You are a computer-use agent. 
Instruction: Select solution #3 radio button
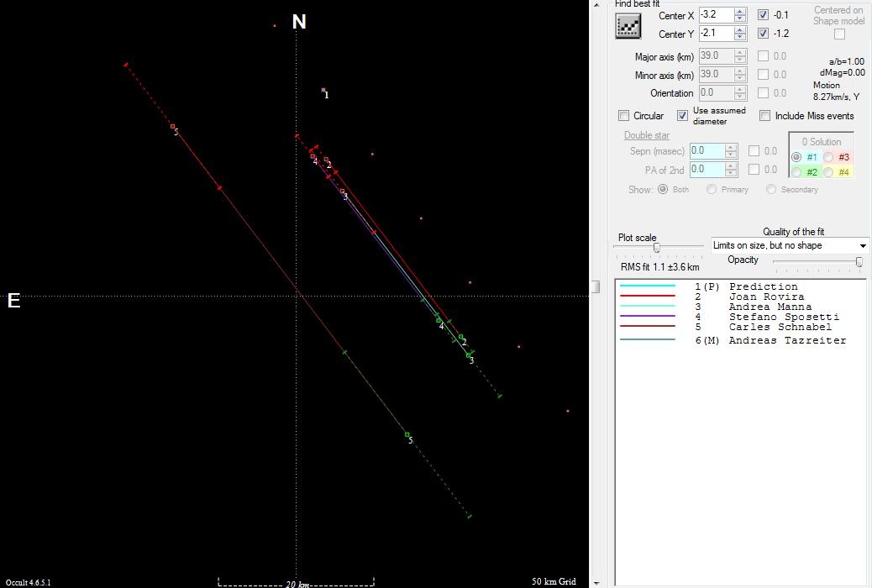coord(828,157)
